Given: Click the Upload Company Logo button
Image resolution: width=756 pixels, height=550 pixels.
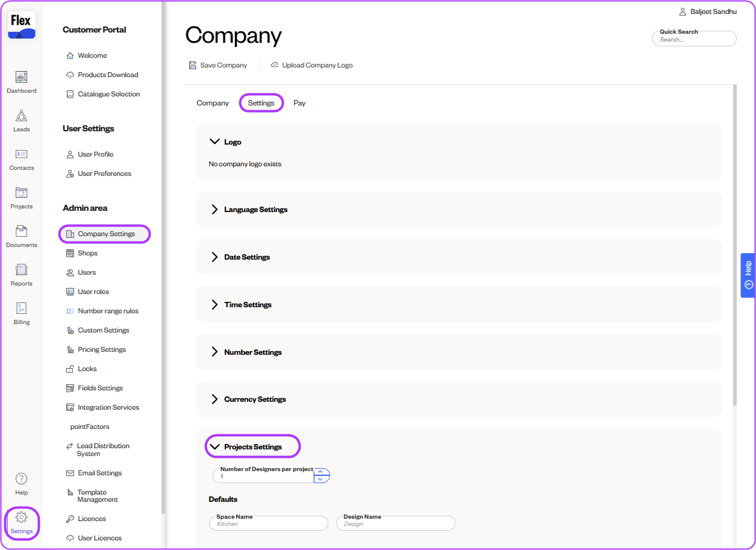Looking at the screenshot, I should pos(311,65).
